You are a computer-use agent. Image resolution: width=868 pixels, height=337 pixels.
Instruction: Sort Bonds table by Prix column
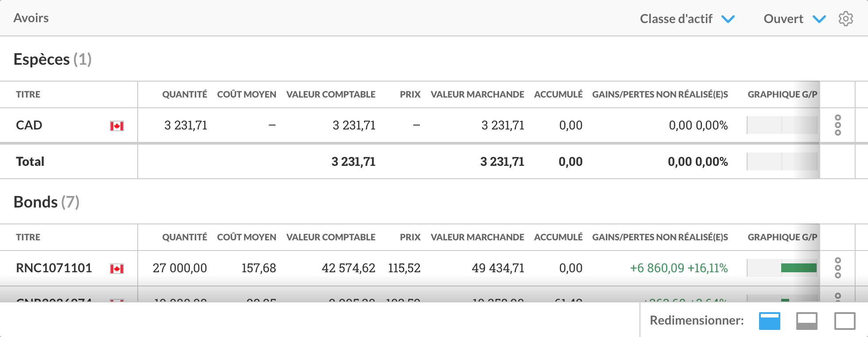click(x=410, y=237)
